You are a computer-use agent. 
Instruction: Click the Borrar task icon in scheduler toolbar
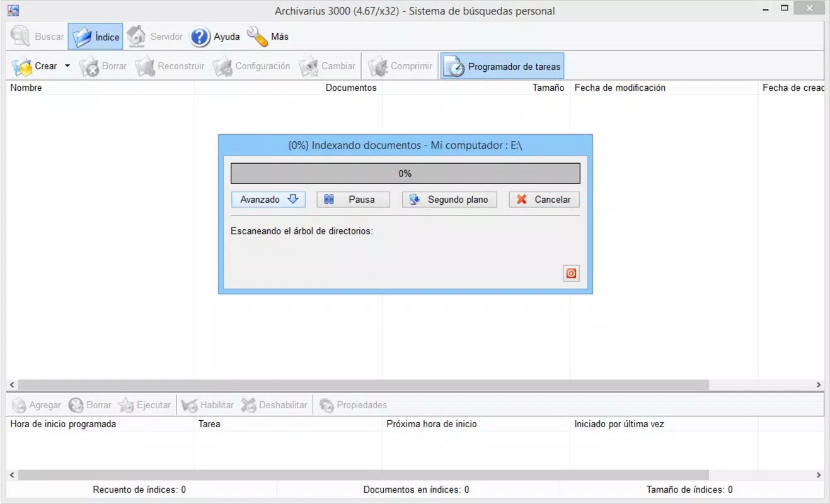coord(76,405)
